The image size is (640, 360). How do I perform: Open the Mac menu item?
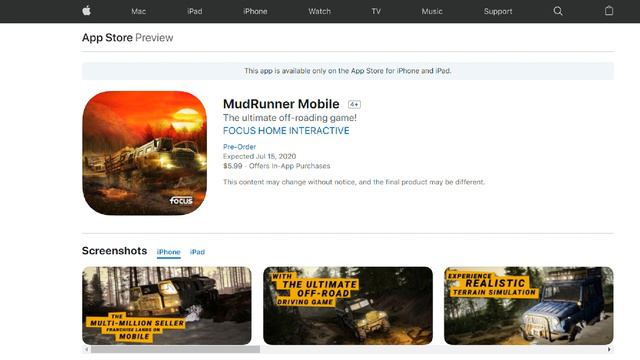coord(138,11)
